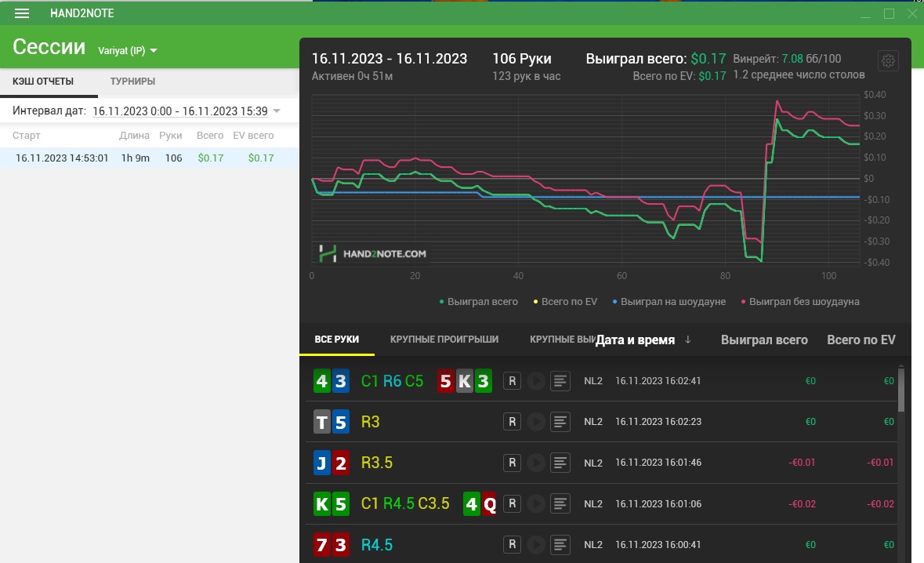Viewport: 924px width, 563px height.
Task: Play replay for hand K 5
Action: click(x=536, y=503)
